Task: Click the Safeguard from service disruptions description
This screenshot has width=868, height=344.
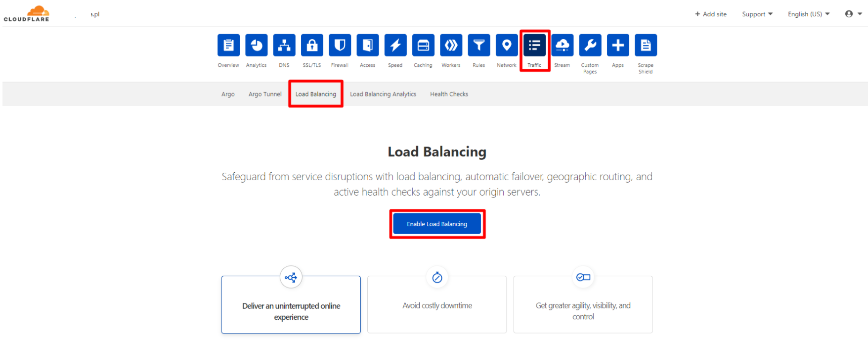Action: click(x=437, y=184)
